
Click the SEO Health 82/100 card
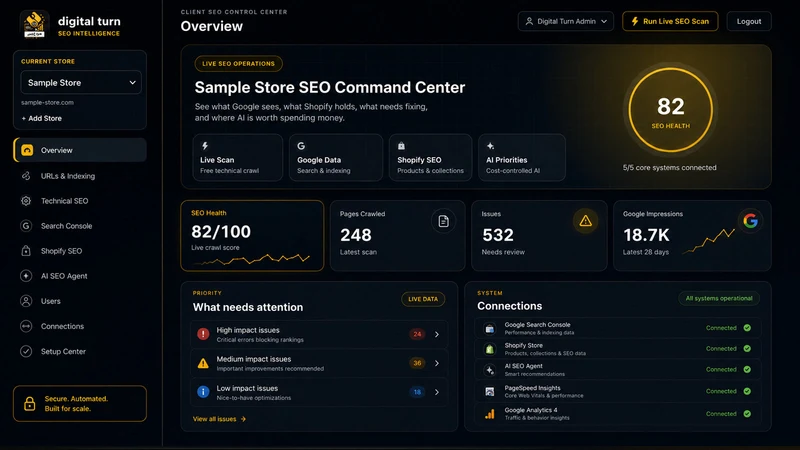(x=252, y=236)
